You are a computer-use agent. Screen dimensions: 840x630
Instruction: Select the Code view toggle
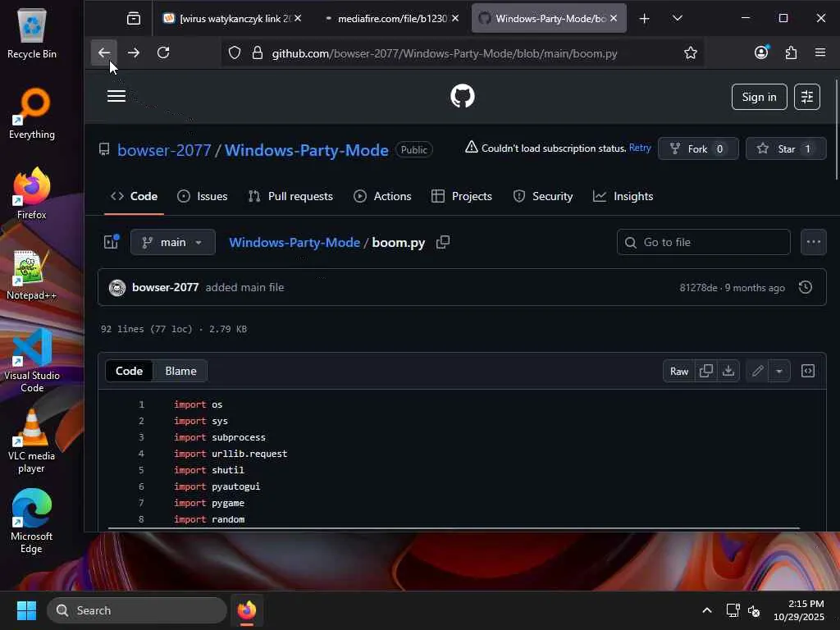click(129, 372)
